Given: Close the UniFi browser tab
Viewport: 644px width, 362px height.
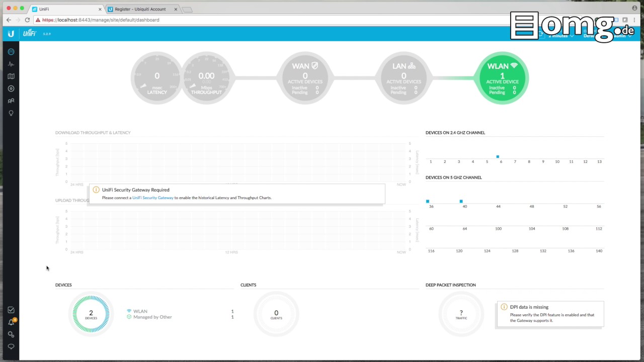Looking at the screenshot, I should click(100, 9).
